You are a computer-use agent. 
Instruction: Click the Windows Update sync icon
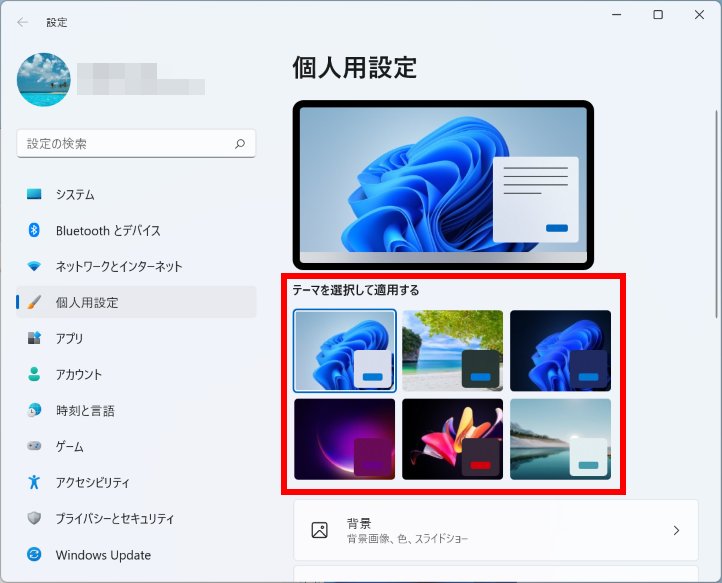coord(34,554)
